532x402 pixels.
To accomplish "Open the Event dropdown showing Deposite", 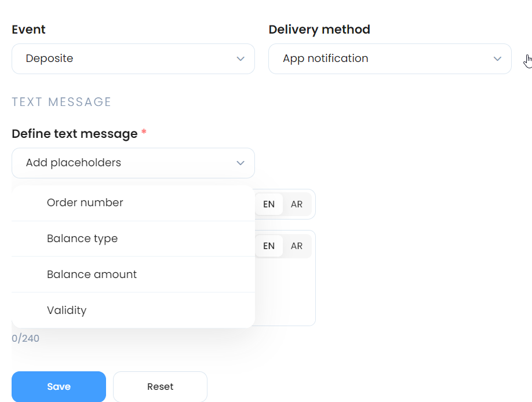I will tap(133, 59).
